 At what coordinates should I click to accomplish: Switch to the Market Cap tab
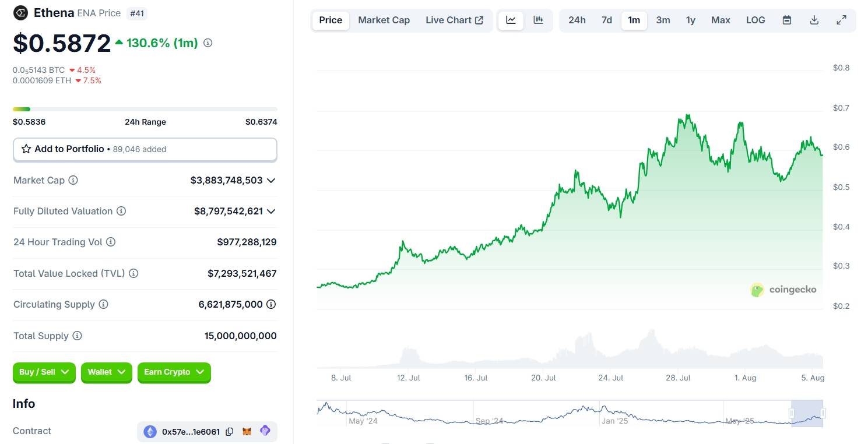(384, 20)
